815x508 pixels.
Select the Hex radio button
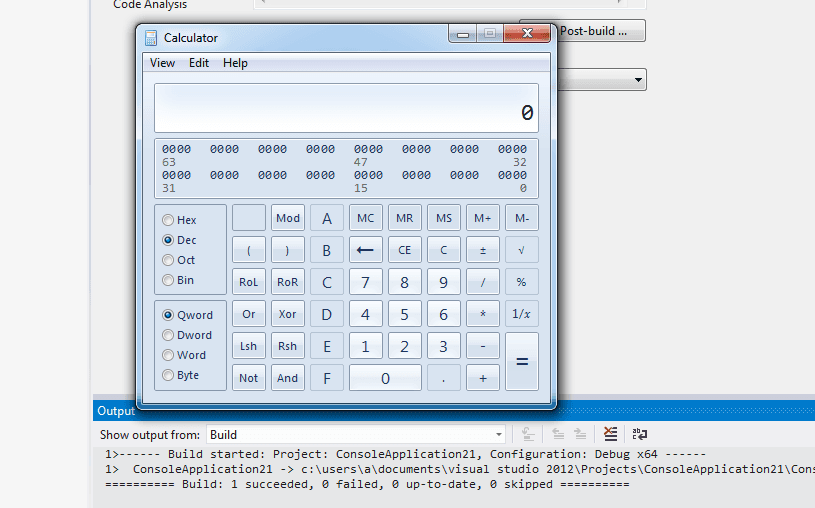point(179,220)
